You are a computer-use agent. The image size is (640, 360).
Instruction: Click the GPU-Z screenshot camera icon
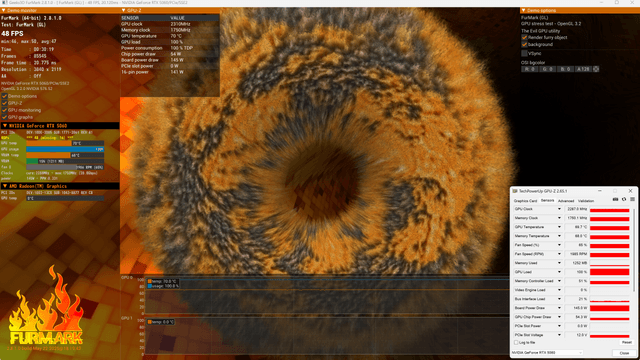click(615, 200)
